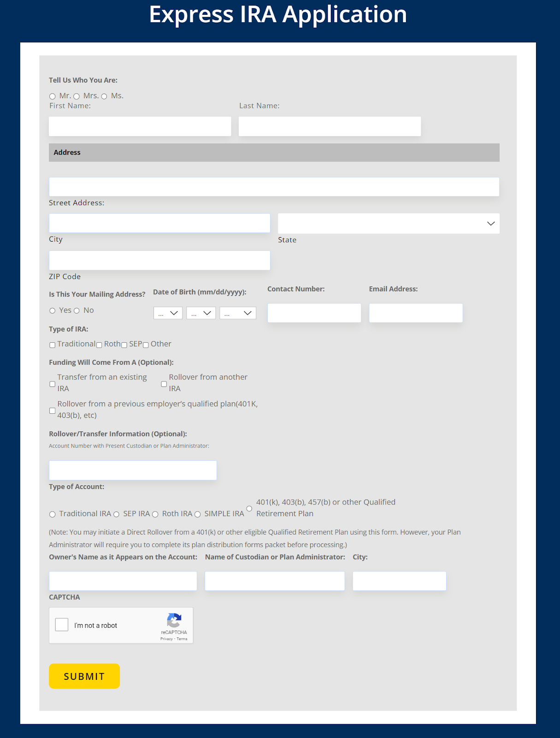The height and width of the screenshot is (738, 560).
Task: Click the First Name input field
Action: 140,126
